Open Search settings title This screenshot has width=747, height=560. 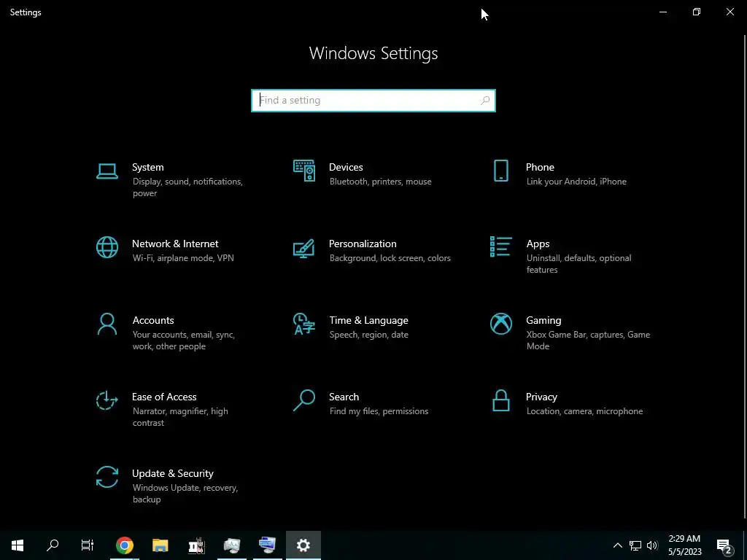coord(344,397)
